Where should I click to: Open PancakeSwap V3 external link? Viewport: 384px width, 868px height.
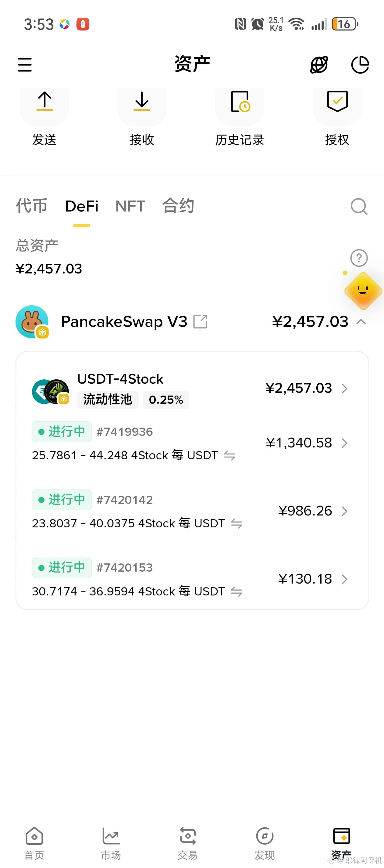click(x=200, y=322)
